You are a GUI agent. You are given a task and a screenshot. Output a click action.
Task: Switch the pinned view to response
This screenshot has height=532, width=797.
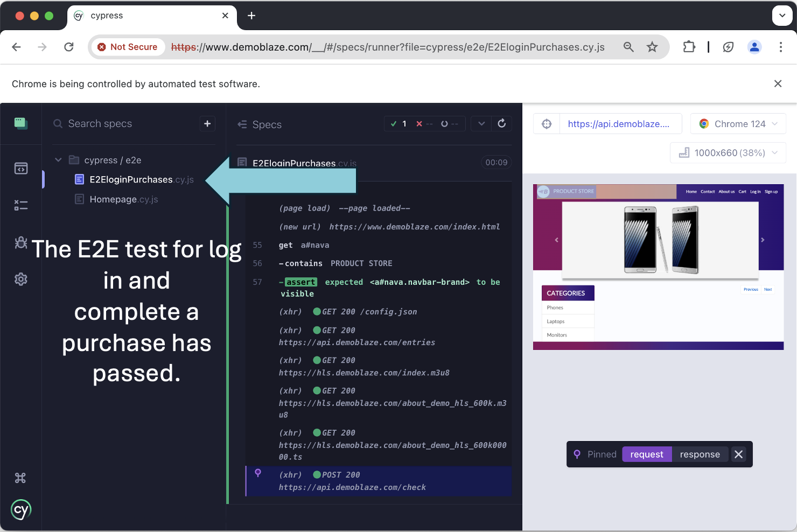[x=700, y=454]
